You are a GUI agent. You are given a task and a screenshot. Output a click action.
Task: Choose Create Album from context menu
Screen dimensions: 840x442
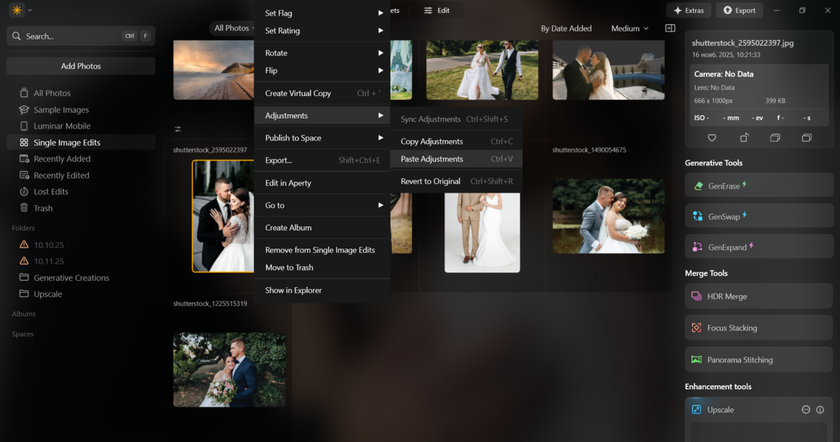click(x=322, y=227)
